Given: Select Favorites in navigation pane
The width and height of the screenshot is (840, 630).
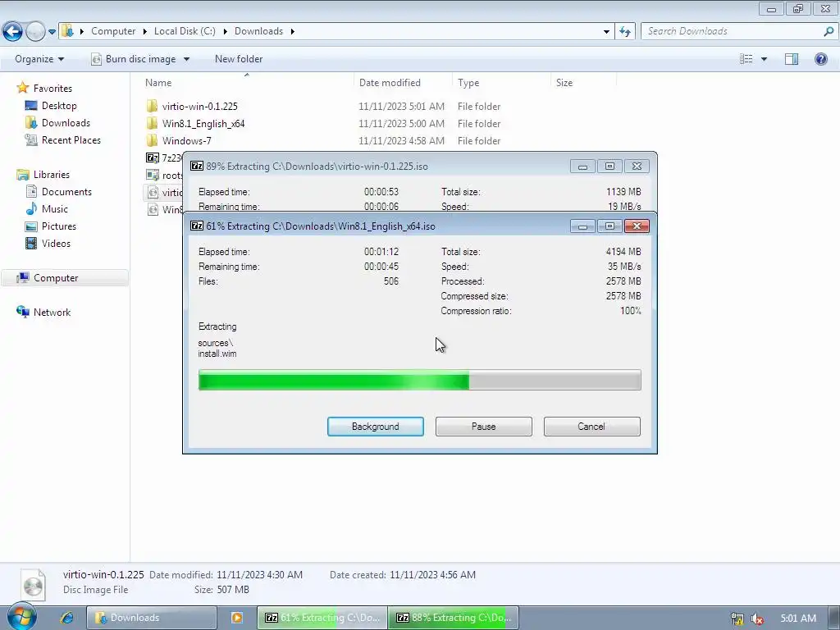Looking at the screenshot, I should tap(52, 89).
